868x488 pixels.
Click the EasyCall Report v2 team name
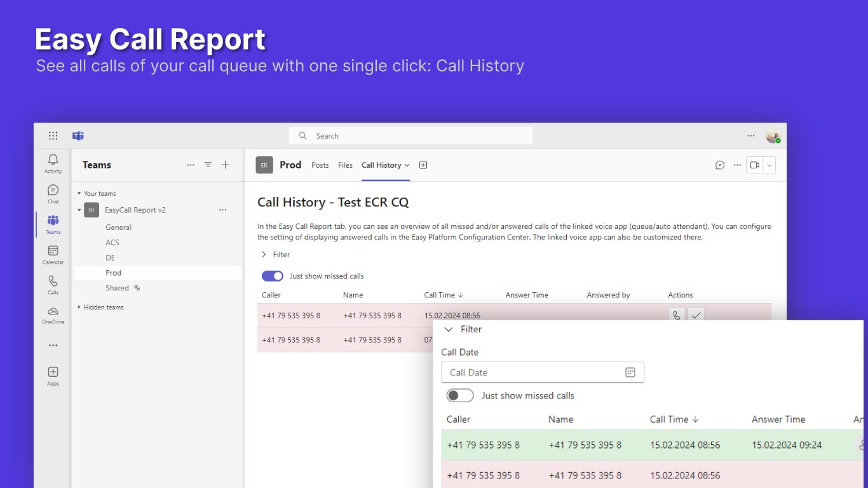(x=135, y=210)
